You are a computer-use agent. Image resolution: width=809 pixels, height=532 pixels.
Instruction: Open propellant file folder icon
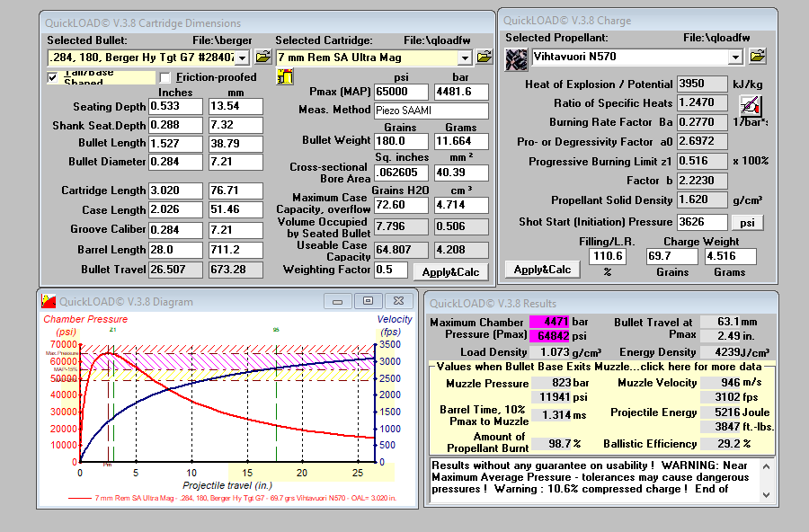(x=757, y=57)
